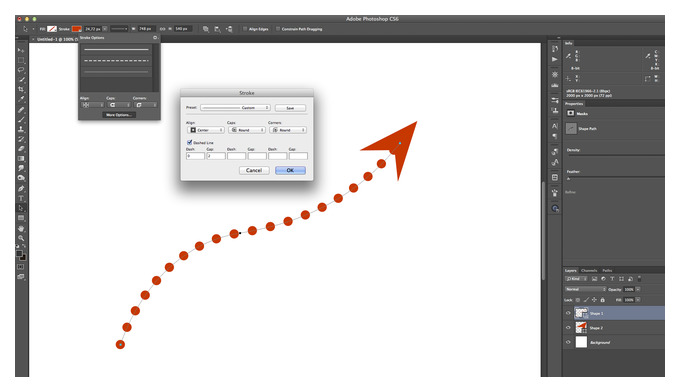Select the Zoom tool
Screen dimensions: 680x392
point(21,238)
